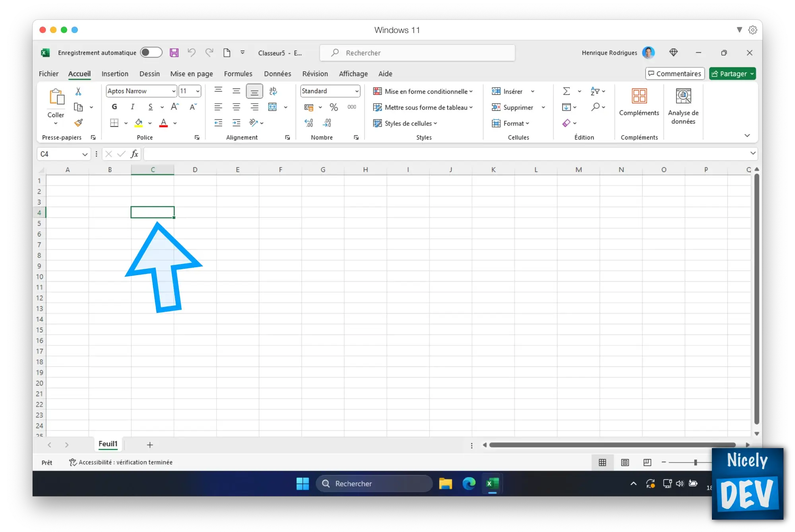The width and height of the screenshot is (795, 532).
Task: Toggle italic I formatting
Action: 132,107
